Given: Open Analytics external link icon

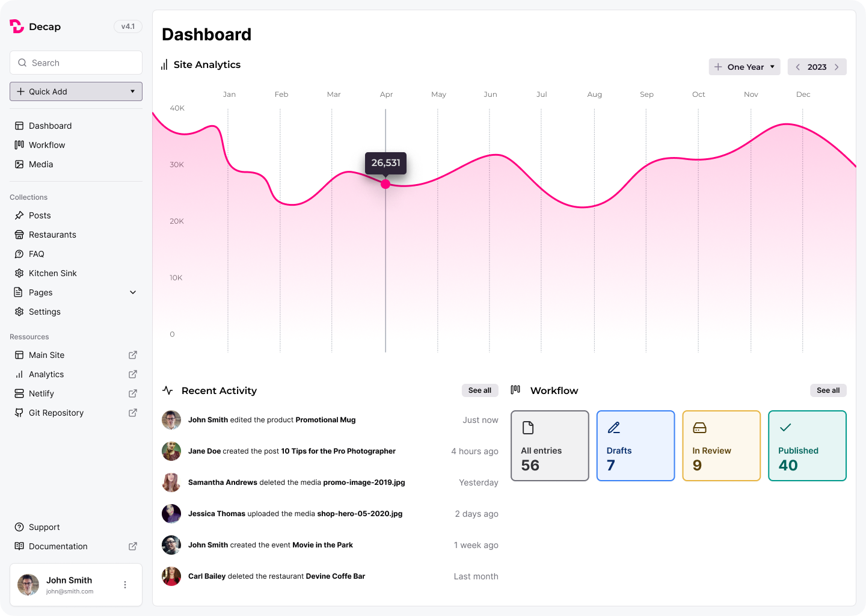Looking at the screenshot, I should (x=133, y=374).
